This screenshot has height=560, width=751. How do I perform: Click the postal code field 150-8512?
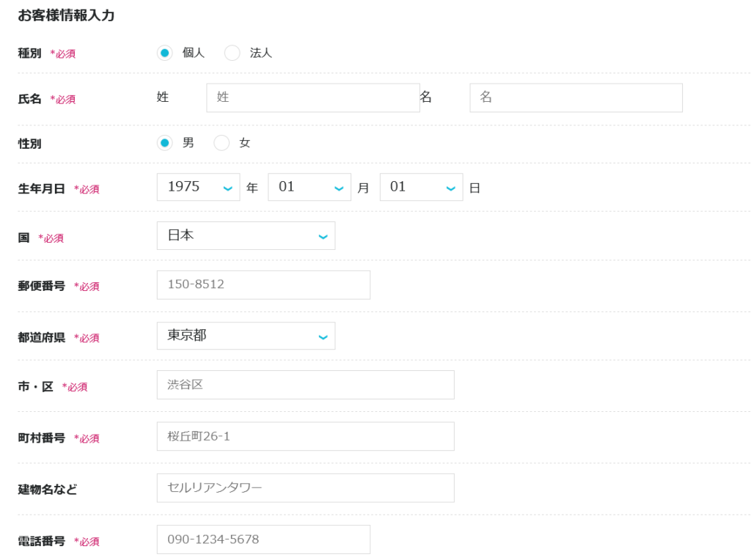click(263, 285)
